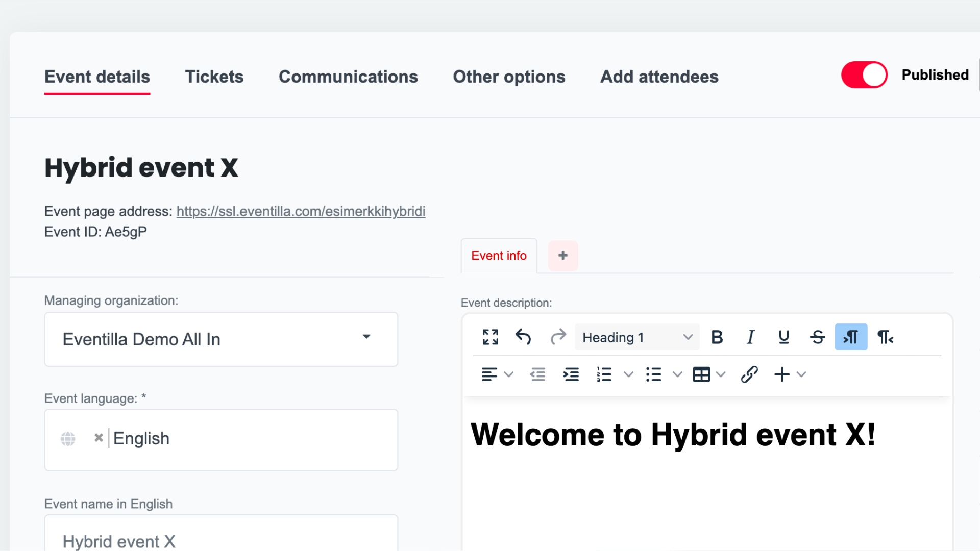Apply strikethrough formatting
Image resolution: width=980 pixels, height=551 pixels.
click(x=817, y=337)
